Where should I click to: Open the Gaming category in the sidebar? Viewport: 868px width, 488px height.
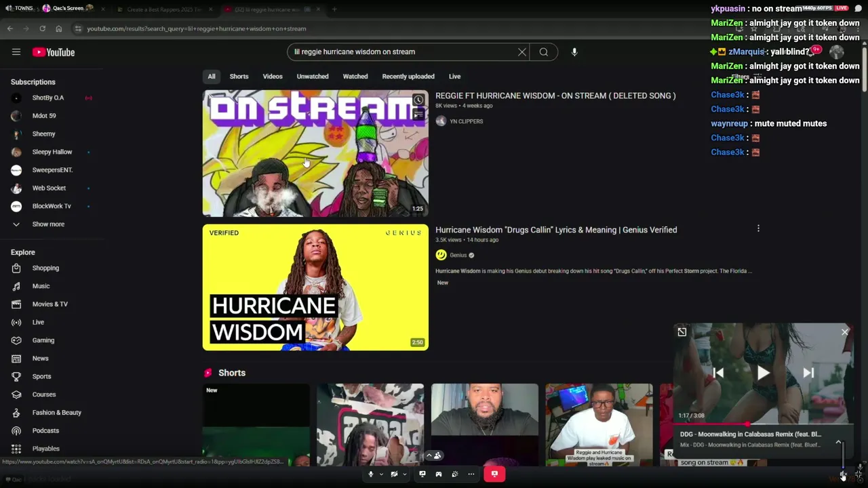click(43, 340)
